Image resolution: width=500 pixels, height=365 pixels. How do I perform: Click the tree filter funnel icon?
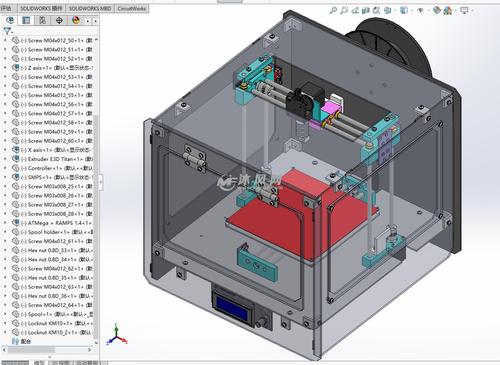pos(7,31)
